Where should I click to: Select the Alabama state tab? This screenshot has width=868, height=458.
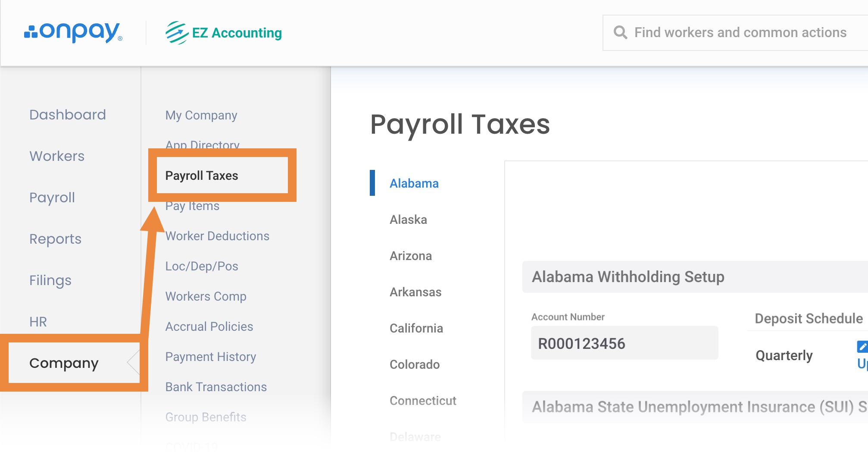tap(414, 183)
